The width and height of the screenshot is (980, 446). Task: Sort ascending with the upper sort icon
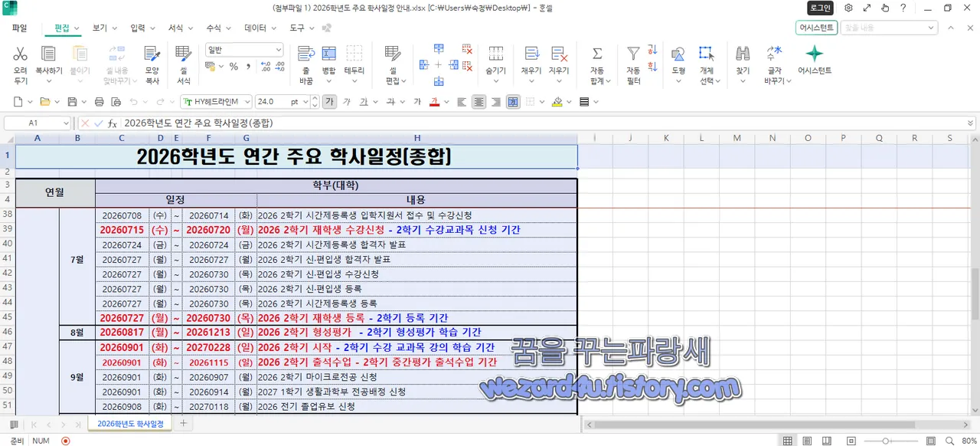(x=652, y=48)
